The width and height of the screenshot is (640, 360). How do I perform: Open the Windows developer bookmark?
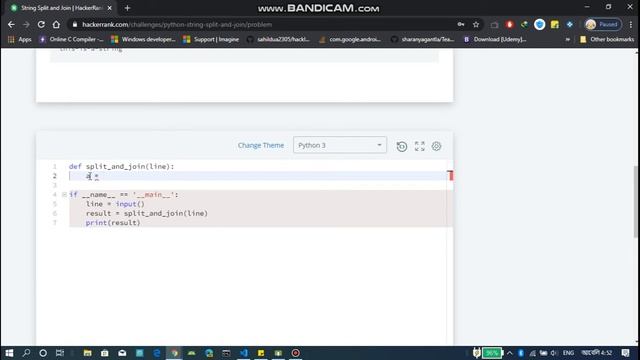[143, 39]
